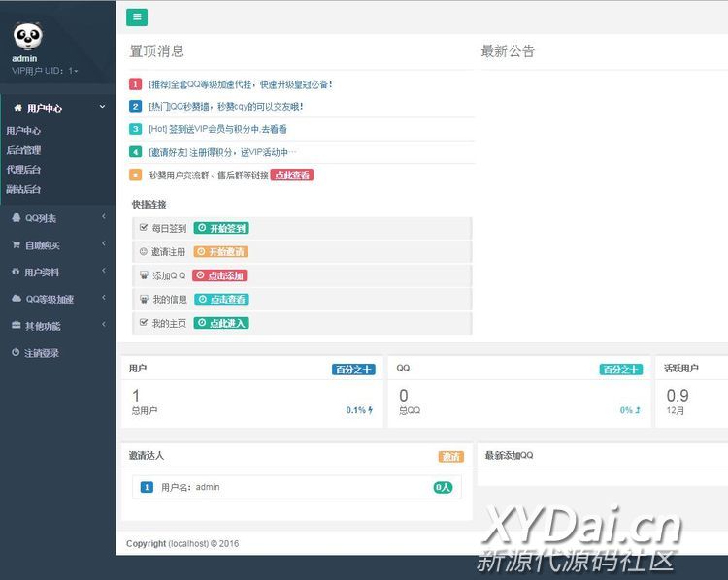Image resolution: width=728 pixels, height=580 pixels.
Task: Click icon beside 添加QQ
Action: 144,275
